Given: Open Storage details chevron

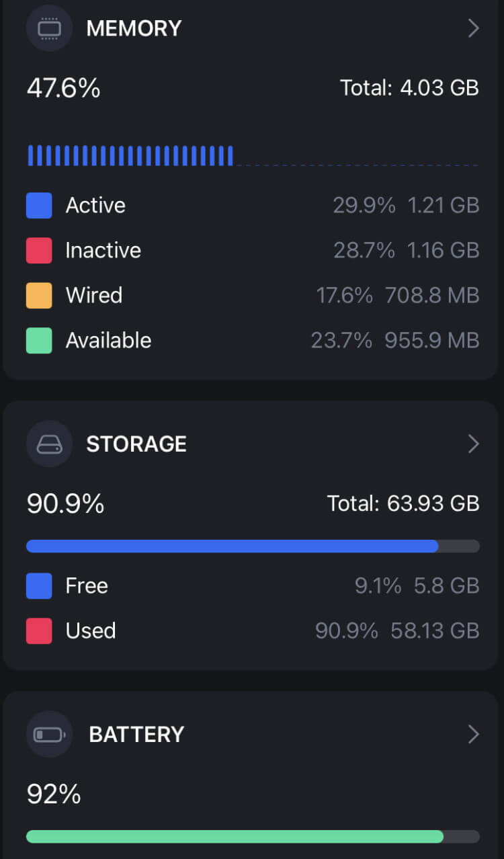Looking at the screenshot, I should tap(473, 444).
